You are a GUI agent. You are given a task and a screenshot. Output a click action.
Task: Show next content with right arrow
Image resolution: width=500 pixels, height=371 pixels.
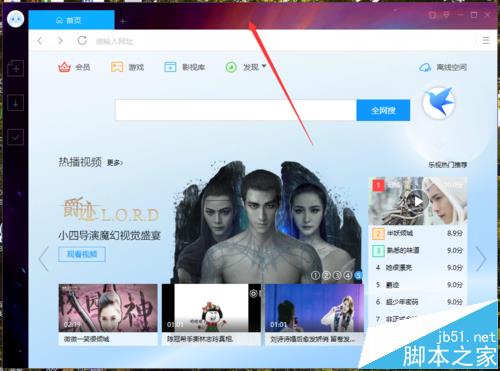(x=481, y=258)
